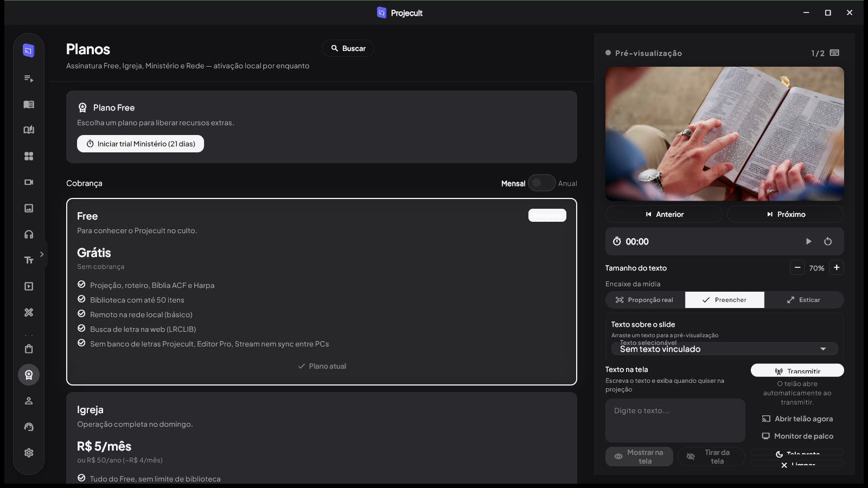Reset the 00:00 timer
The width and height of the screenshot is (868, 488).
828,241
